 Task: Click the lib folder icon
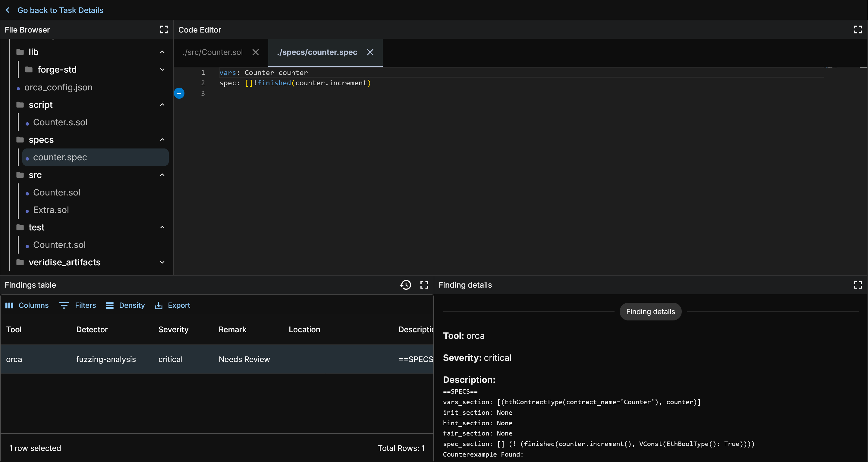pyautogui.click(x=20, y=52)
